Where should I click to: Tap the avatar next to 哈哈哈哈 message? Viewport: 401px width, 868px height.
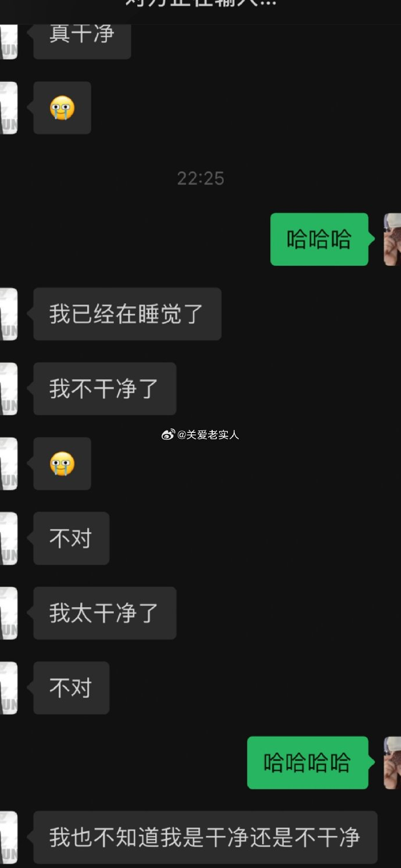[x=392, y=762]
